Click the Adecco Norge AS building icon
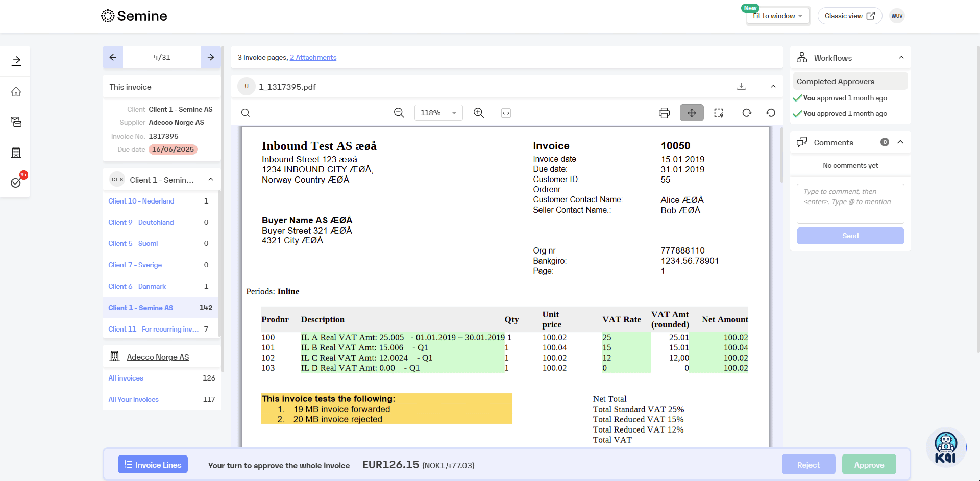Viewport: 980px width, 481px height. pos(115,357)
